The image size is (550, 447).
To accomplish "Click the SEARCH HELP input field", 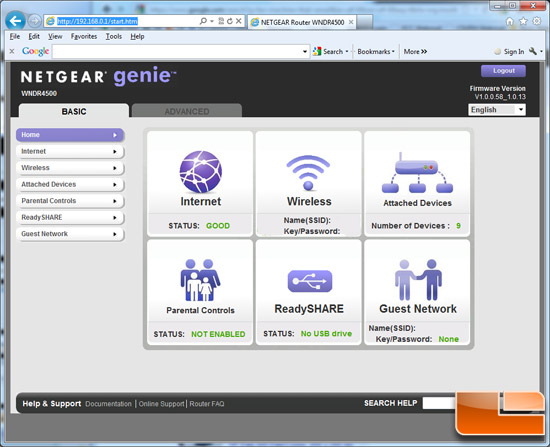I will point(440,403).
